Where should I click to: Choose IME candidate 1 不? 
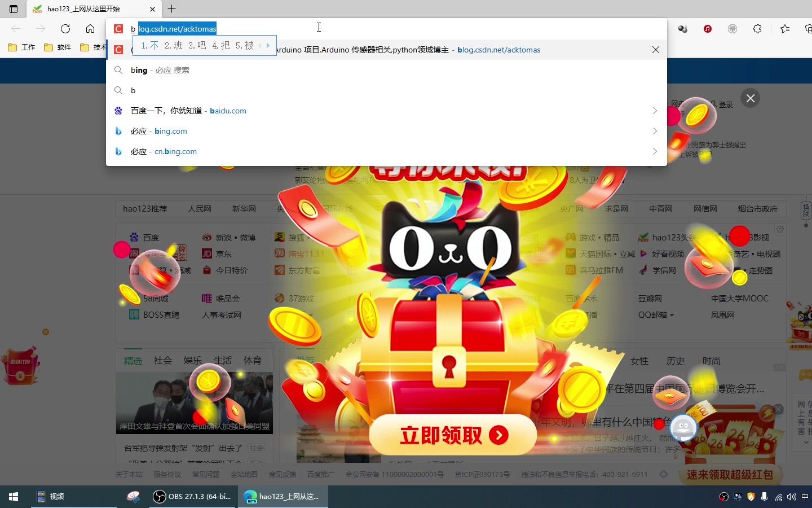[x=150, y=46]
